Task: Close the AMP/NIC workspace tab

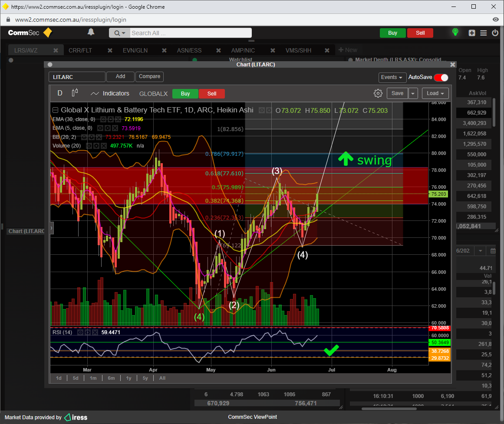Action: (273, 50)
